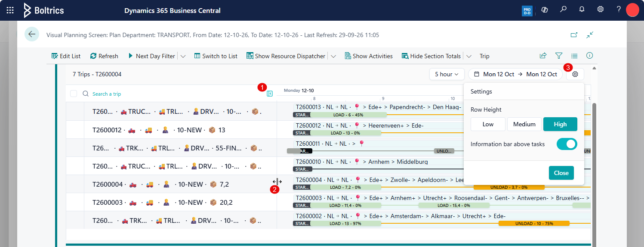Open the information circle icon
The image size is (644, 247).
[x=590, y=56]
